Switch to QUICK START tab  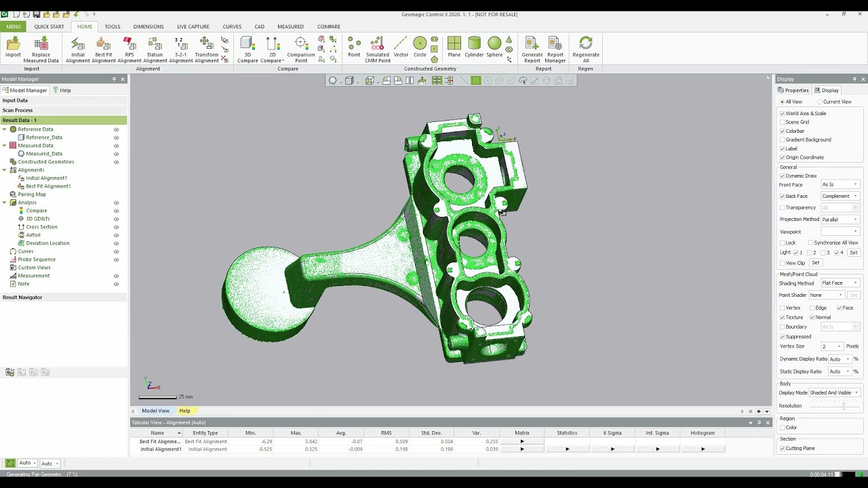49,26
